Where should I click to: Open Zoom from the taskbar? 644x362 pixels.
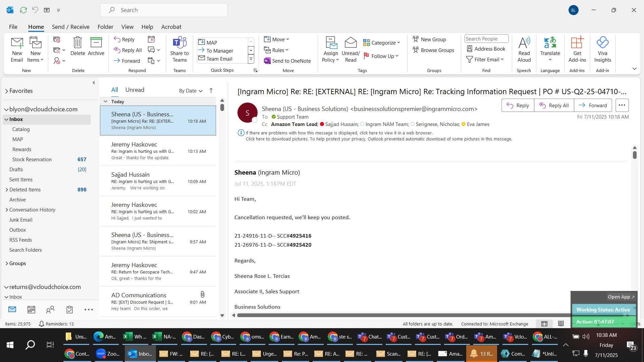108,354
